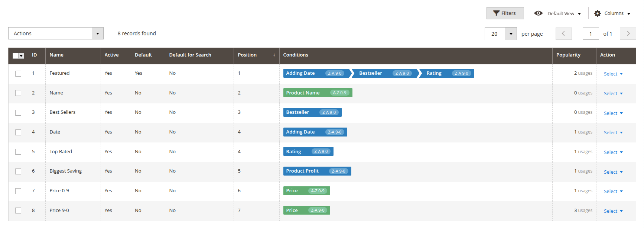Click the Position sort direction arrow

point(274,55)
